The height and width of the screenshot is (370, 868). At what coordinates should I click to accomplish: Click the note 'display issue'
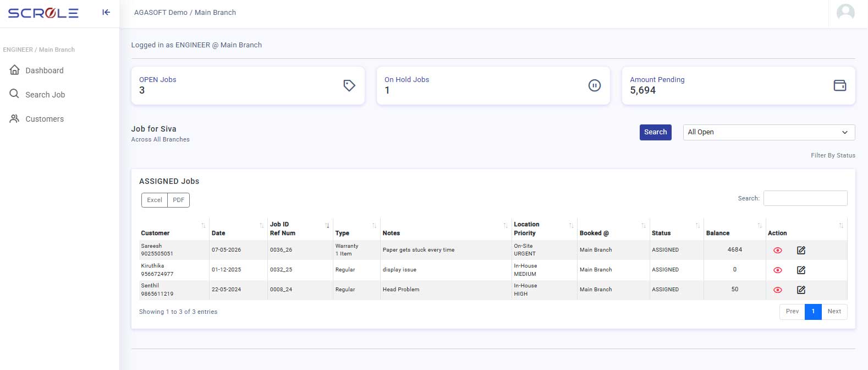(399, 270)
